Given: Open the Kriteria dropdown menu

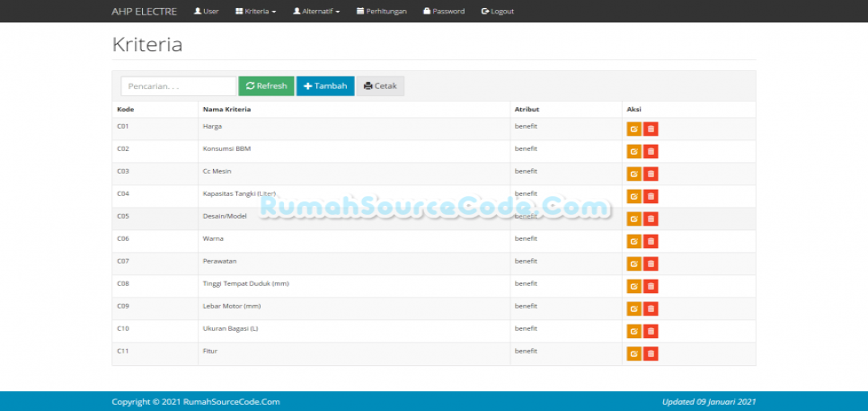Looking at the screenshot, I should (255, 12).
